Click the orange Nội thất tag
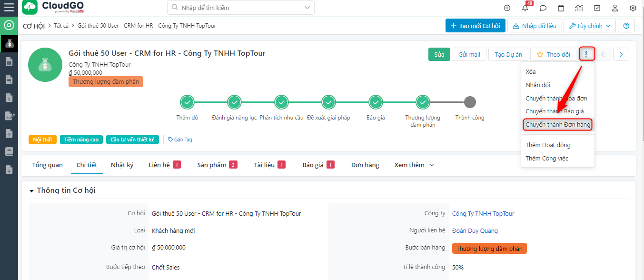Viewport: 644px width, 280px height. click(42, 140)
